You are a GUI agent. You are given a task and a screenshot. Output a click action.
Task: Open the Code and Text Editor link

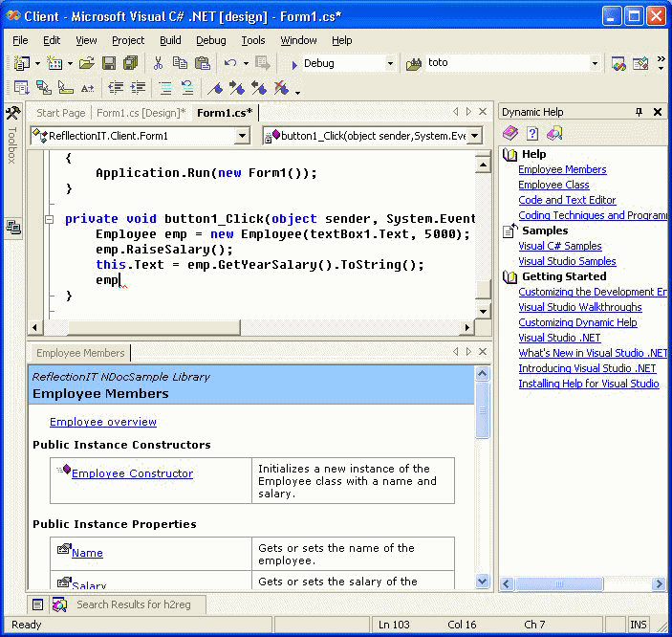click(x=567, y=200)
